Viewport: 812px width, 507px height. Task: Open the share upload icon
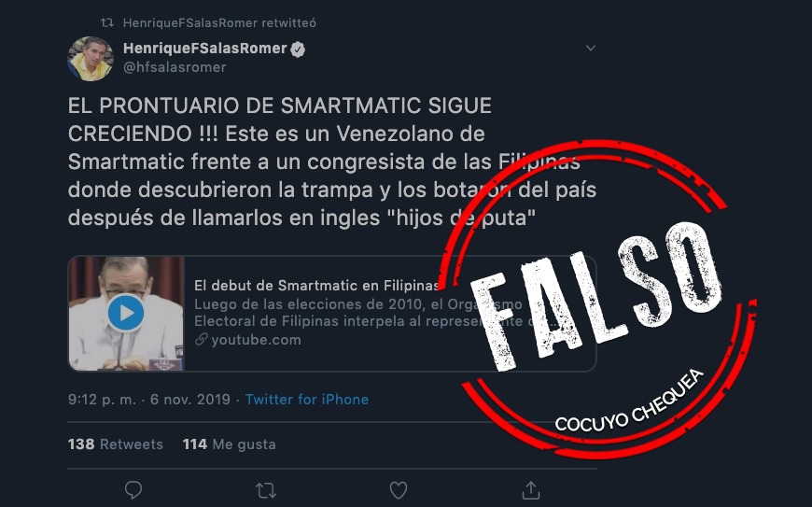tap(531, 489)
